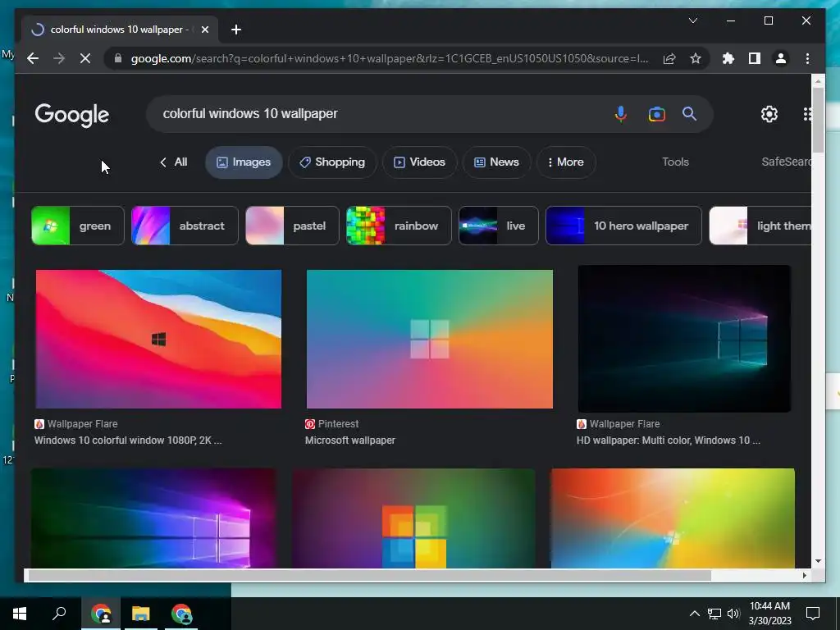Toggle the Chrome side panel
840x630 pixels.
tap(755, 58)
